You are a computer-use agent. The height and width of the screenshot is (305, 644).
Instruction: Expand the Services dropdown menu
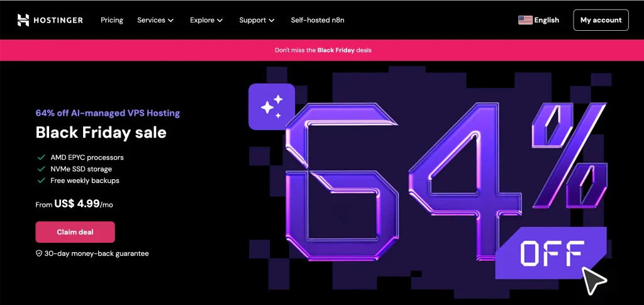(155, 20)
